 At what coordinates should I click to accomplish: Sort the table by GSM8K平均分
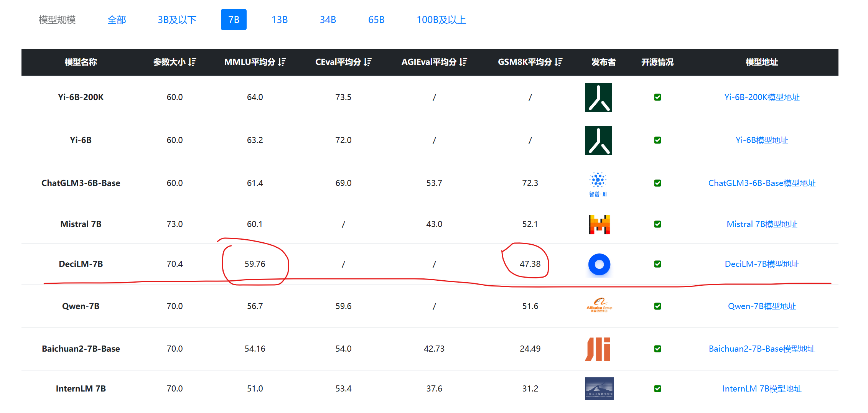(x=558, y=62)
